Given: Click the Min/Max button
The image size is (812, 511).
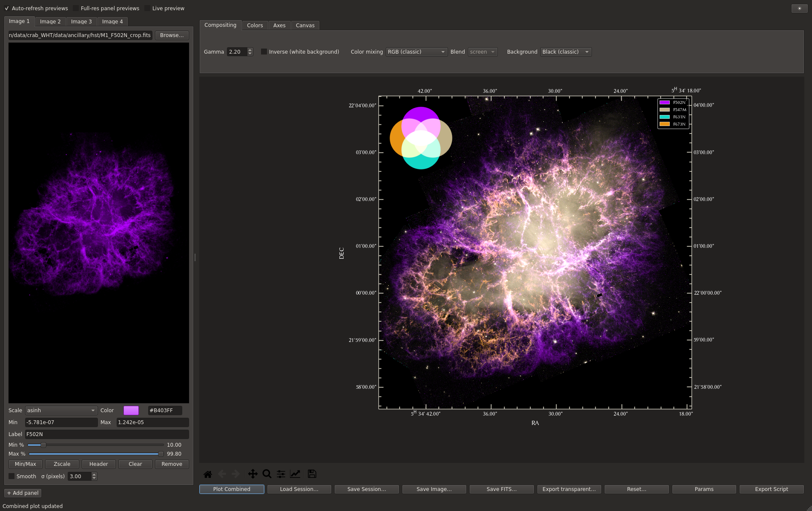Looking at the screenshot, I should pyautogui.click(x=26, y=464).
